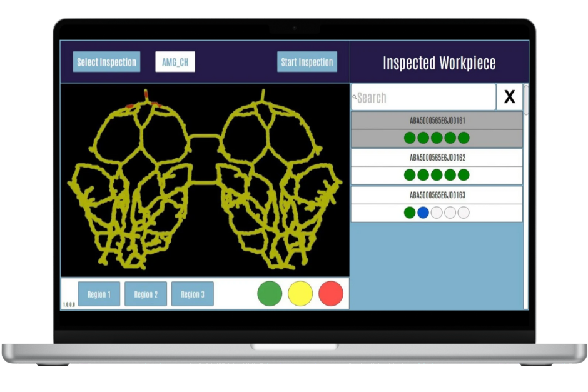Screen dimensions: 588x392
Task: Open the Select Inspection chooser
Action: (106, 62)
